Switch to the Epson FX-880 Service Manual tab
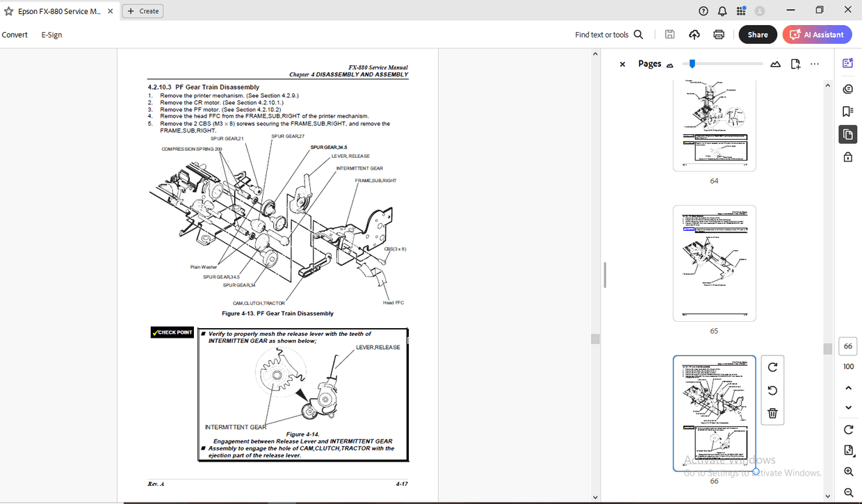862x504 pixels. click(x=59, y=11)
